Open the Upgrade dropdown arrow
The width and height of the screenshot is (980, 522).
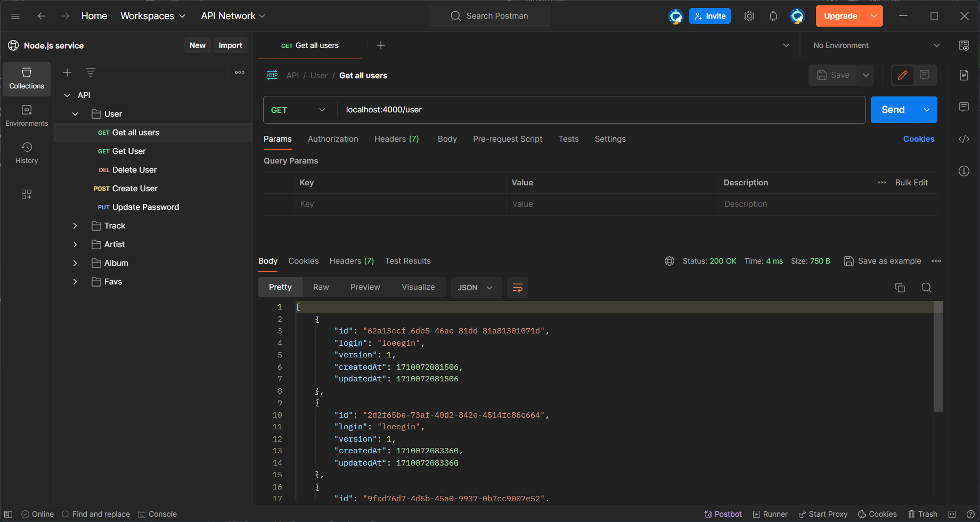(x=874, y=16)
